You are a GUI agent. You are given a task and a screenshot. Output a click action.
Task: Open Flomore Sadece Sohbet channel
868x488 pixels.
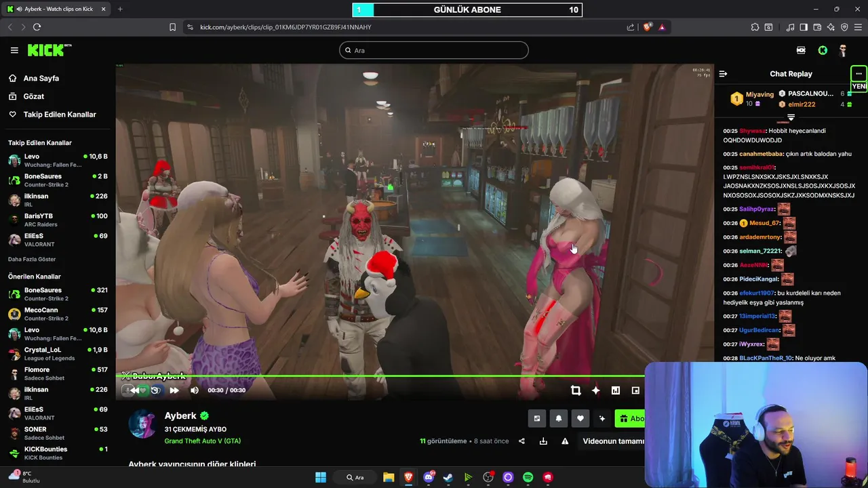(x=58, y=373)
